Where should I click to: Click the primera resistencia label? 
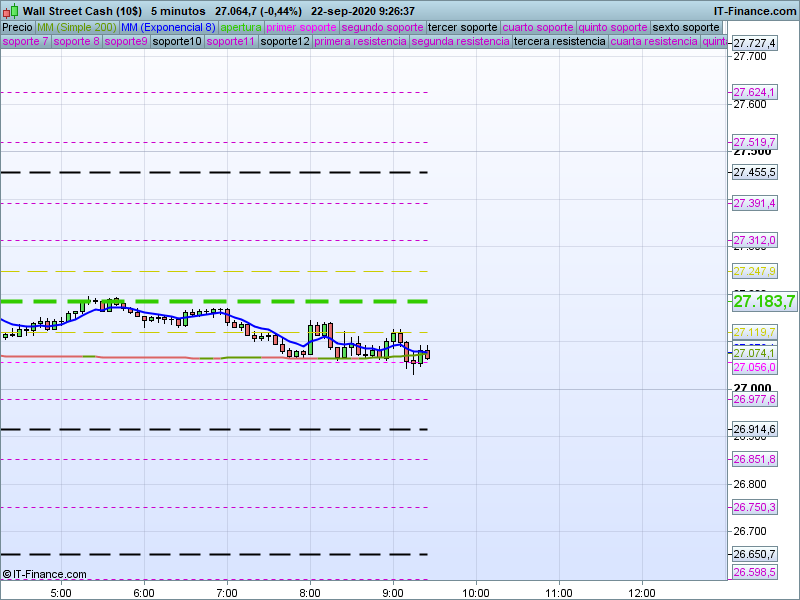(x=360, y=41)
